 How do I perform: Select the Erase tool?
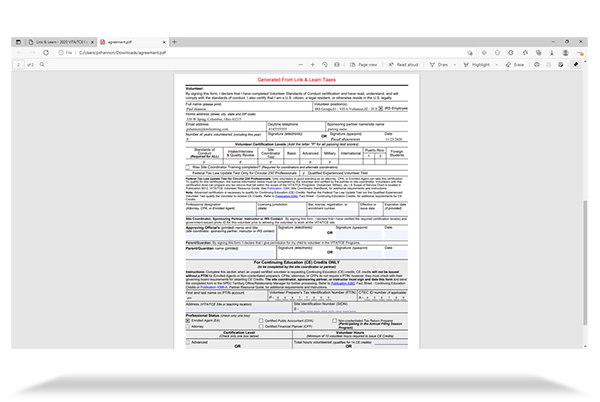click(x=515, y=65)
